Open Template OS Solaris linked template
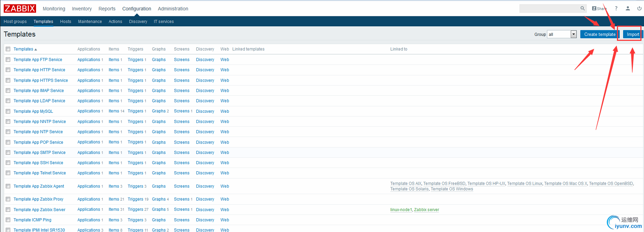This screenshot has height=232, width=644. pyautogui.click(x=409, y=189)
